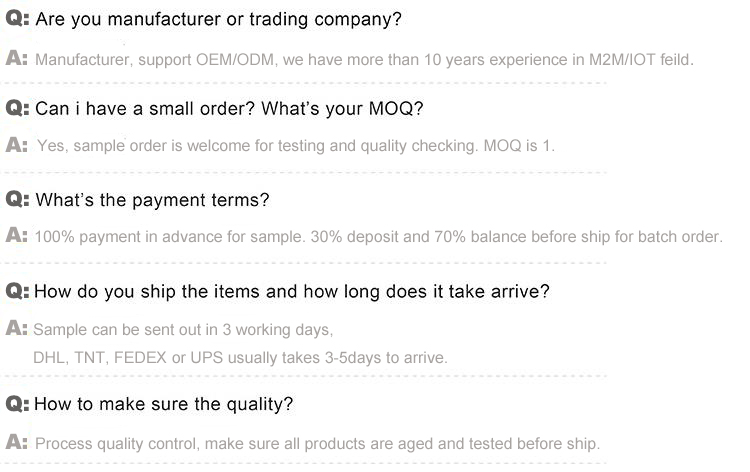
Task: Click the Q: icon beside shipping question
Action: (x=17, y=291)
